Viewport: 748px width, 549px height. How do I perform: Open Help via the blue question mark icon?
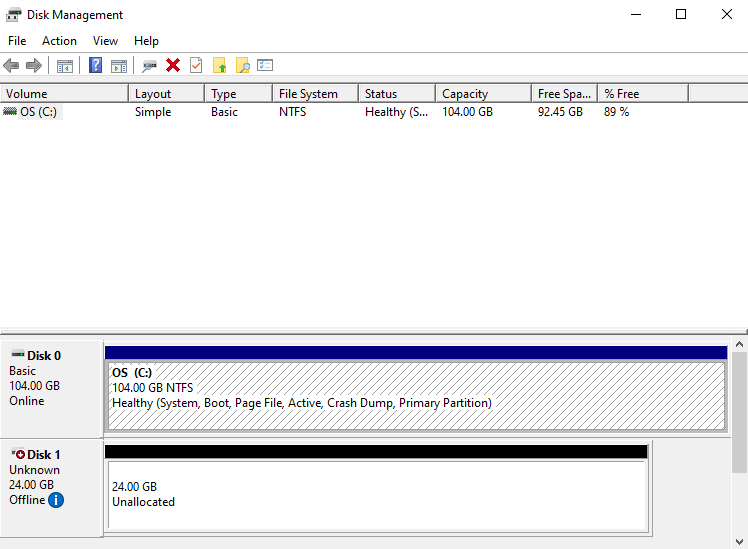click(96, 66)
